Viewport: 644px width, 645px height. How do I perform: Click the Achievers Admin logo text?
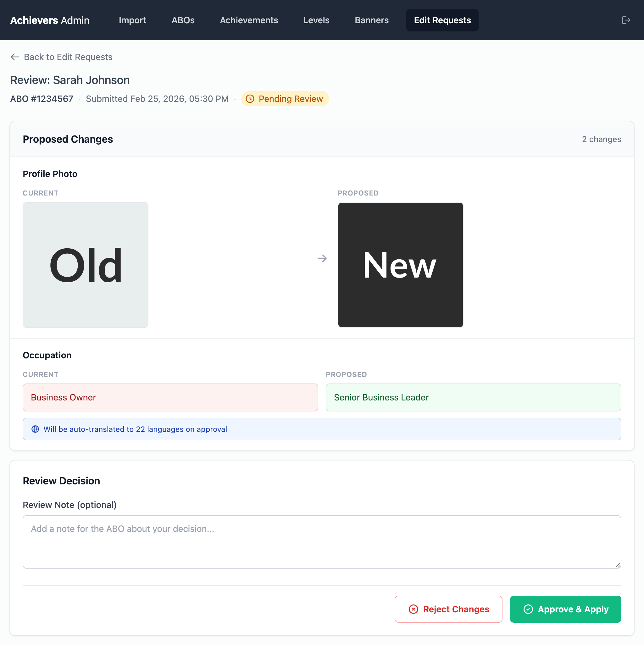(x=50, y=20)
